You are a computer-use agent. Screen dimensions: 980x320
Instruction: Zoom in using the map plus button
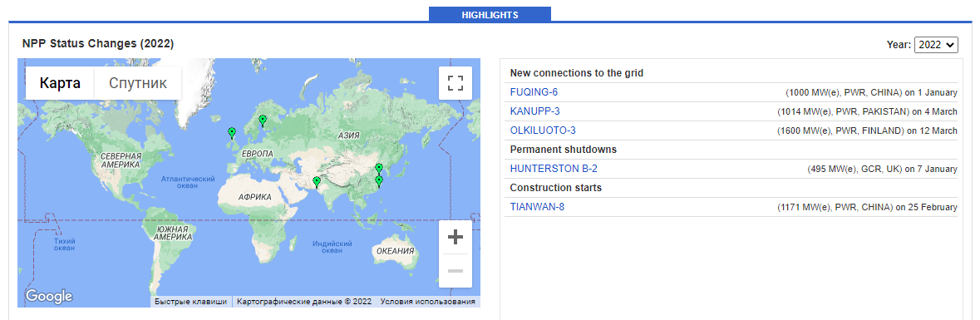[455, 238]
